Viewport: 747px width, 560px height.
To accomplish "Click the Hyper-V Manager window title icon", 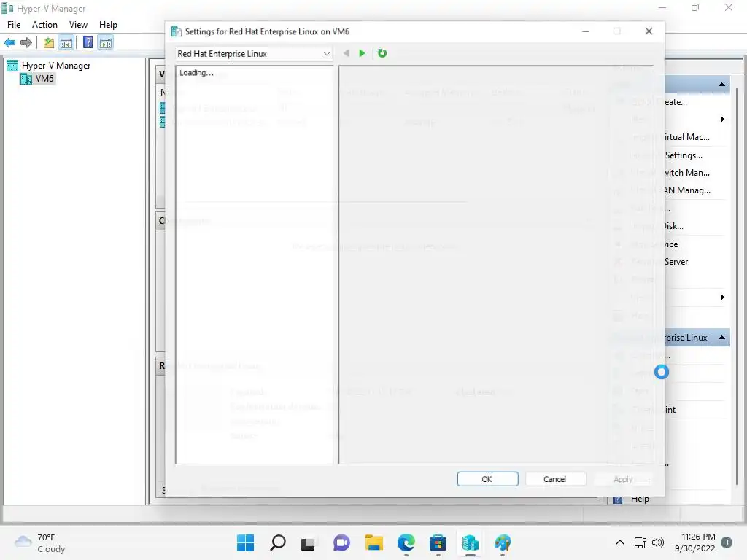I will pyautogui.click(x=7, y=8).
